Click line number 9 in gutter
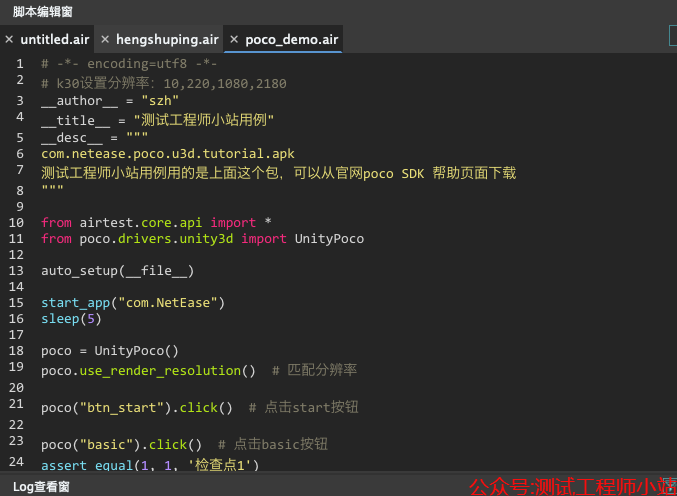 pyautogui.click(x=20, y=206)
